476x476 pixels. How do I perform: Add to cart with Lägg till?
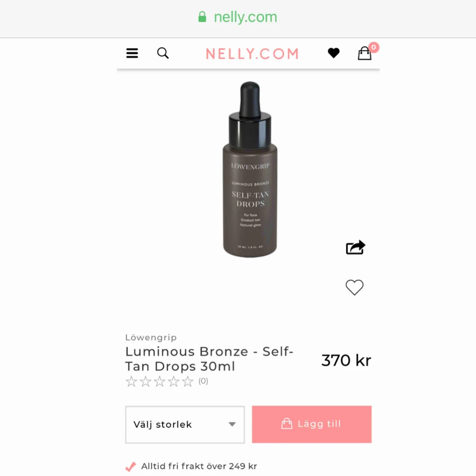click(x=311, y=424)
